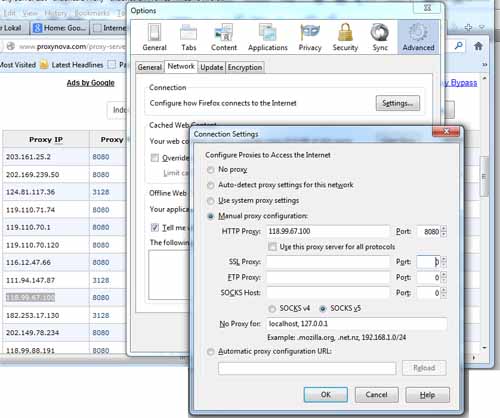This screenshot has height=418, width=500.
Task: Open the Applications options panel icon
Action: click(268, 37)
